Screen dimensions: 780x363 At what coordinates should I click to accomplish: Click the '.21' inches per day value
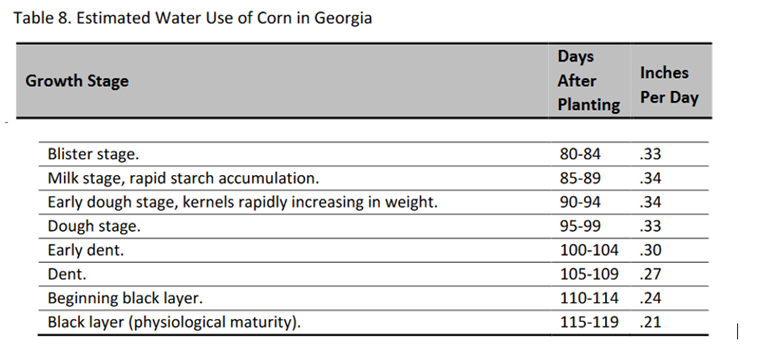pyautogui.click(x=650, y=322)
